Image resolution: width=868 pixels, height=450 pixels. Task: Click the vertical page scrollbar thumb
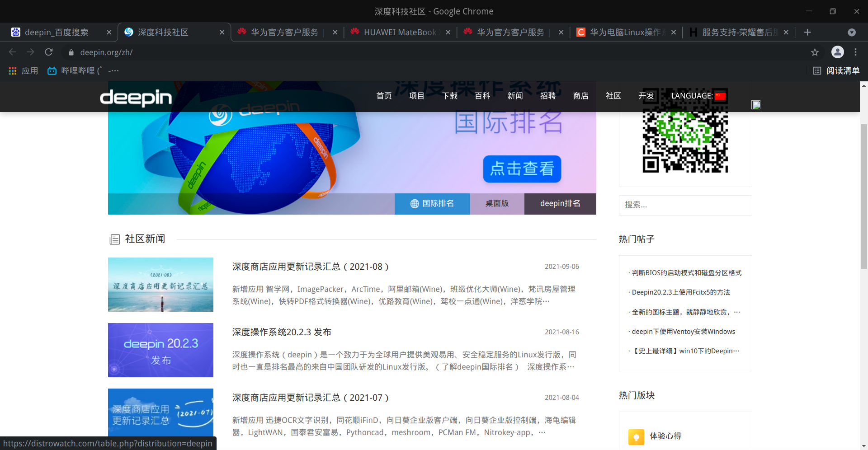click(x=864, y=197)
